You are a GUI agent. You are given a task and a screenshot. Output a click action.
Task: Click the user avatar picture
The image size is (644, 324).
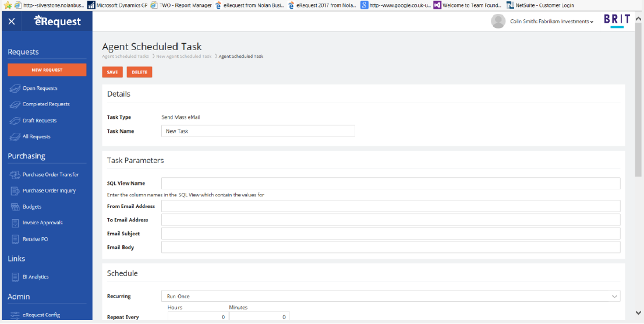tap(498, 22)
